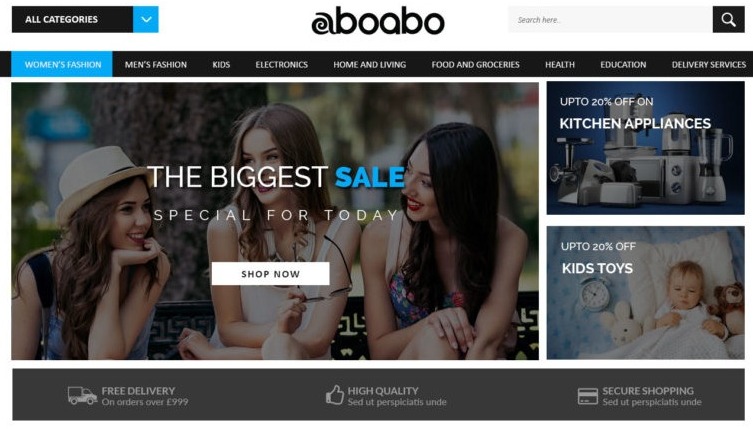Expand the All Categories blue chevron
The image size is (753, 429).
146,19
